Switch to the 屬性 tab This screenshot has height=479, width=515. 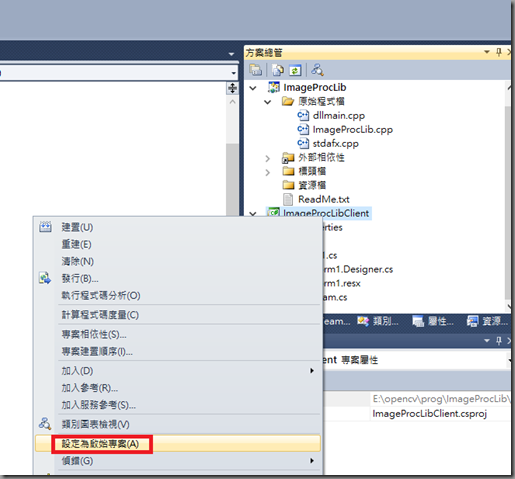(433, 321)
